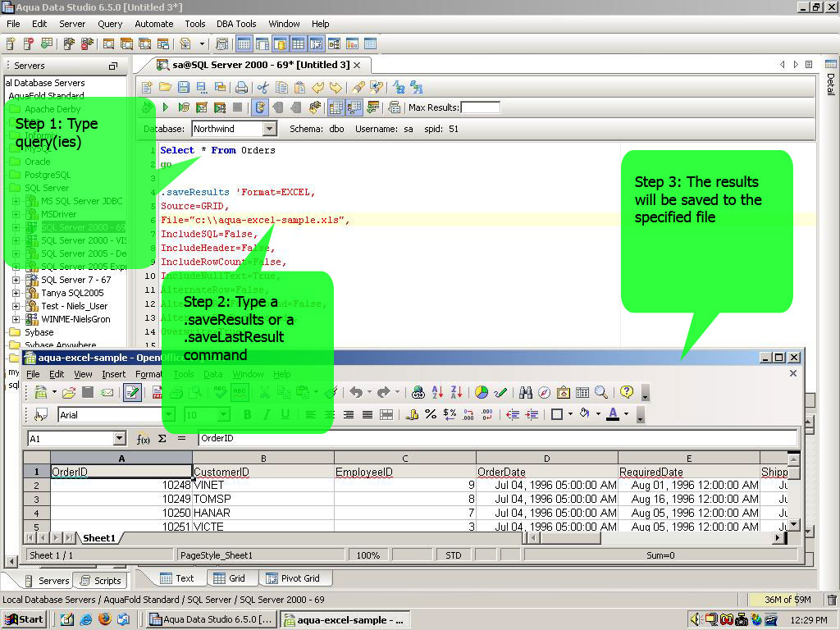Open Find and Replace binoculars in OpenOffice

pos(526,393)
